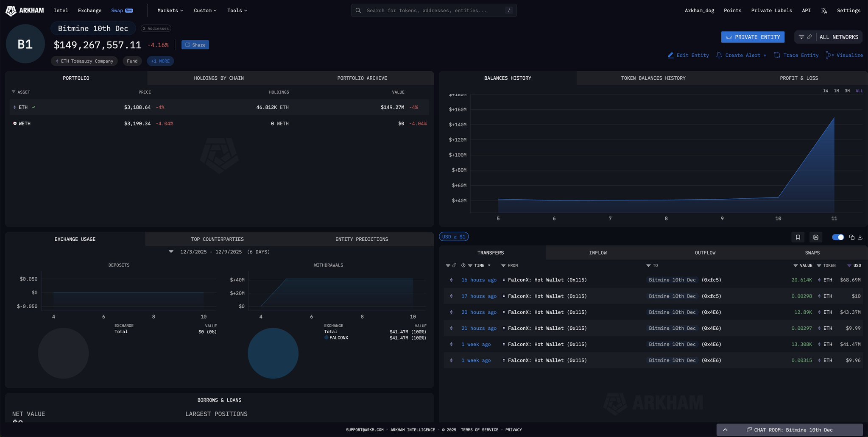Click the exchange usage date range filter icon
The height and width of the screenshot is (437, 868).
point(171,252)
